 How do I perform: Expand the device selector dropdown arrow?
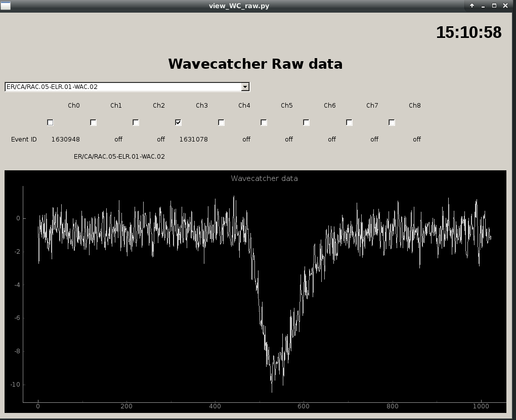[x=245, y=87]
